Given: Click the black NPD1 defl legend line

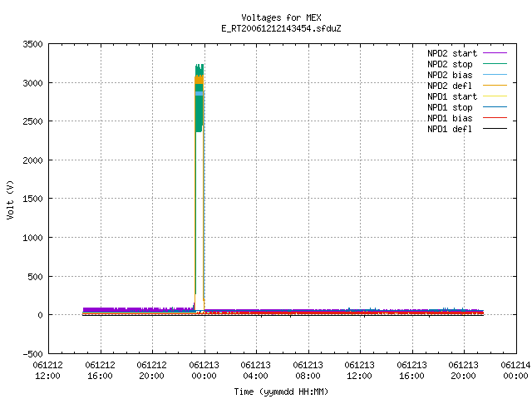Looking at the screenshot, I should click(495, 129).
